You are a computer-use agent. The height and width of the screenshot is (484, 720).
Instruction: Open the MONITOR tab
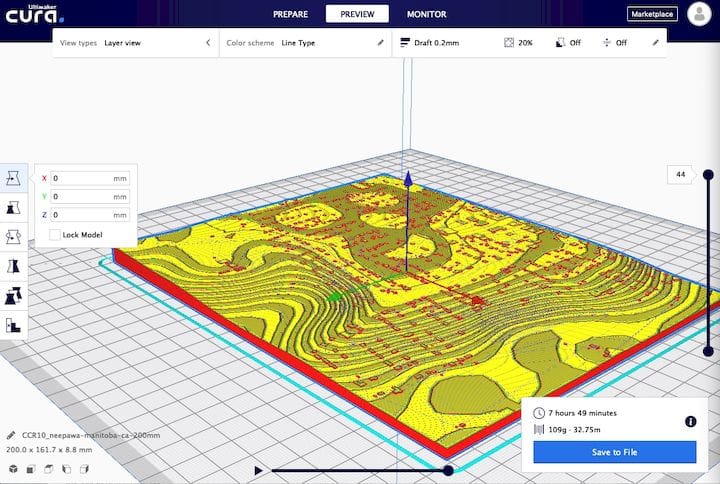[x=427, y=14]
